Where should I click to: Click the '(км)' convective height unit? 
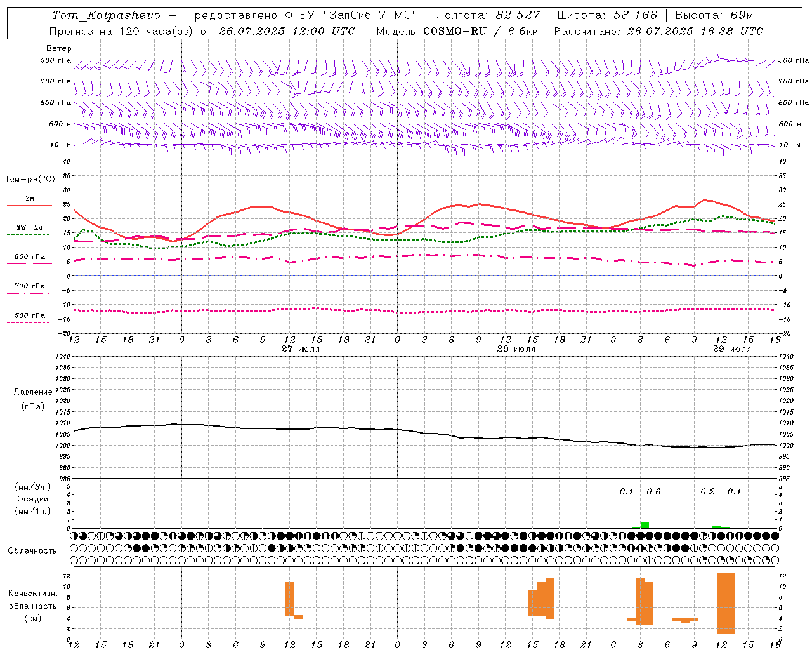33,618
